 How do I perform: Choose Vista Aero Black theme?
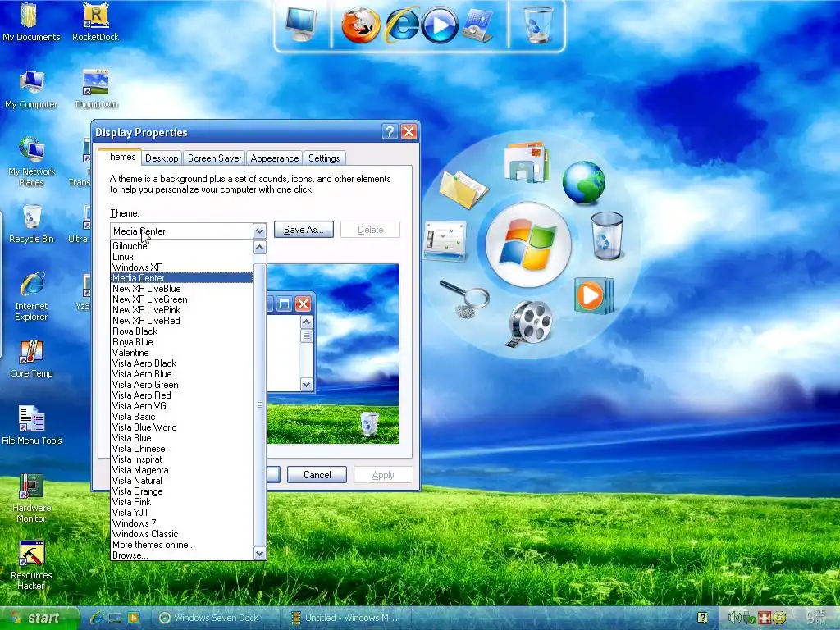[181, 363]
